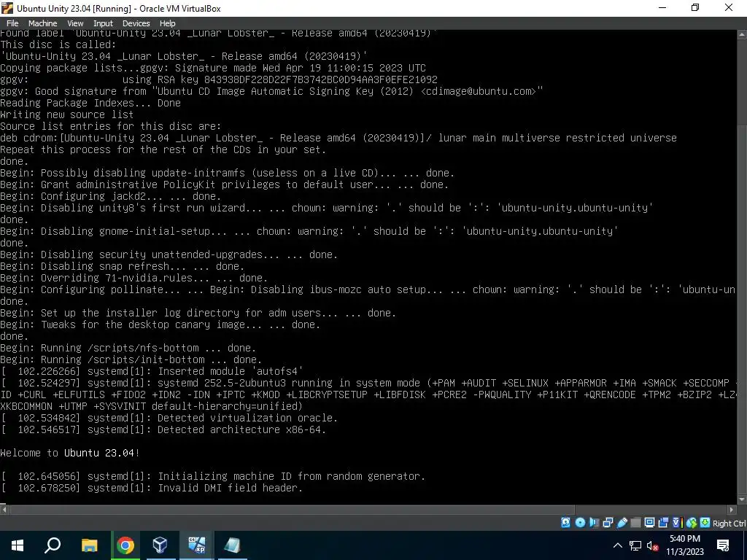The width and height of the screenshot is (747, 560).
Task: Click the RSA key fingerprint line
Action: click(x=219, y=79)
